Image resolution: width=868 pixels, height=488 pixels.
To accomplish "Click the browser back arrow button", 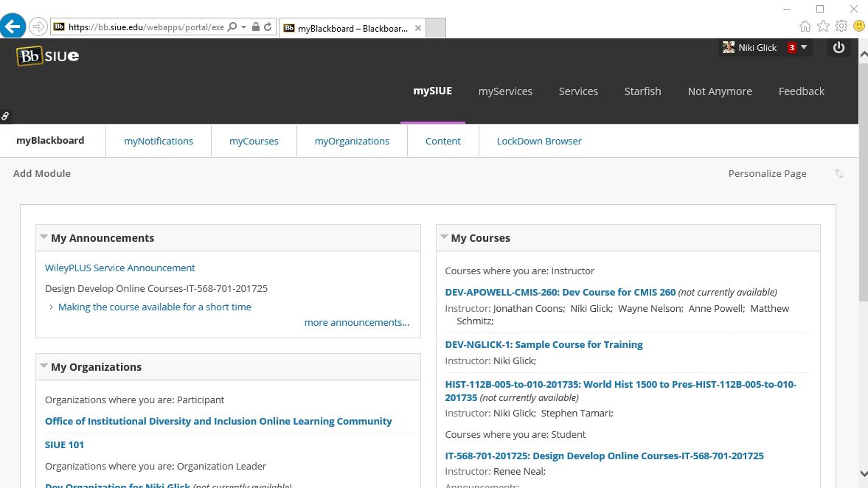I will (13, 27).
